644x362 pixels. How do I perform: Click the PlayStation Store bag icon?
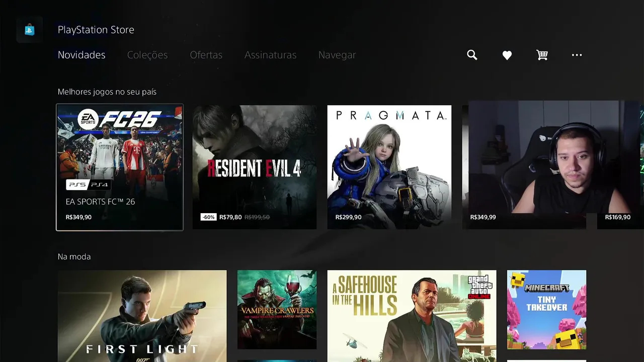pos(29,30)
